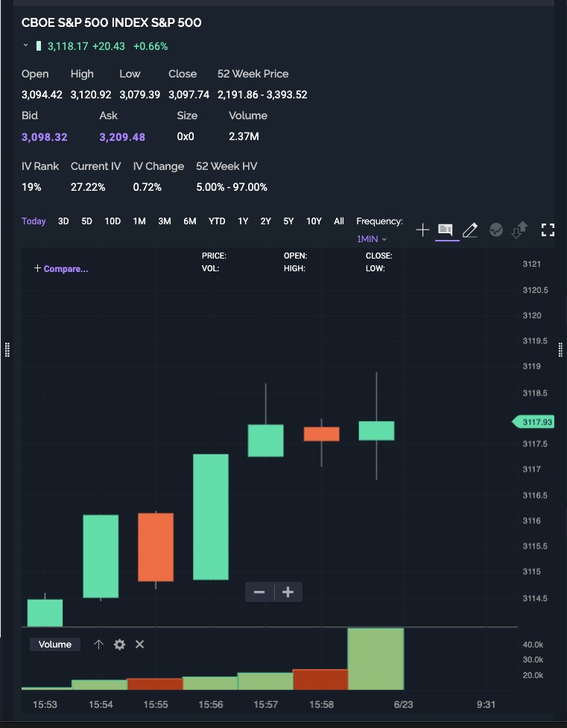Show 1Y range on chart
The width and height of the screenshot is (567, 728).
click(243, 221)
